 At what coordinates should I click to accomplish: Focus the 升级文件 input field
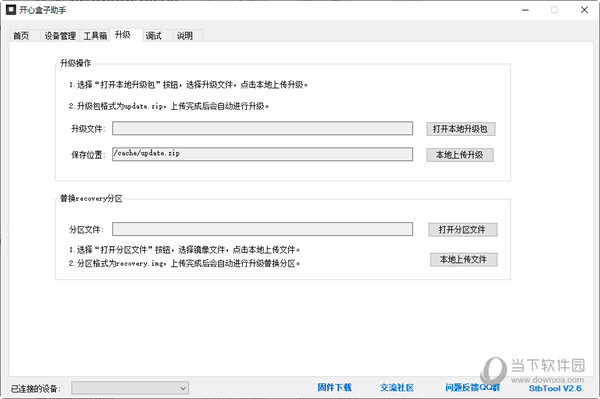[x=262, y=128]
